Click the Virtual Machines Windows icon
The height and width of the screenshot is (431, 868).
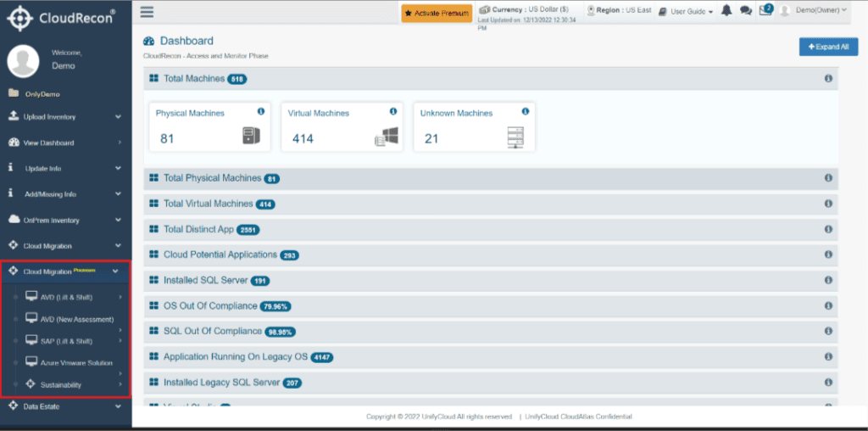pyautogui.click(x=387, y=137)
